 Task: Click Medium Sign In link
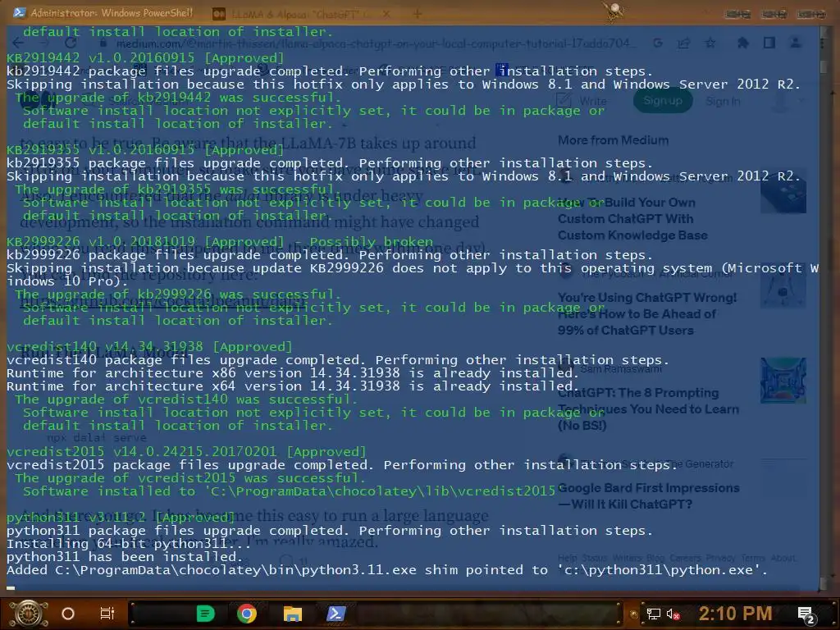tap(723, 101)
